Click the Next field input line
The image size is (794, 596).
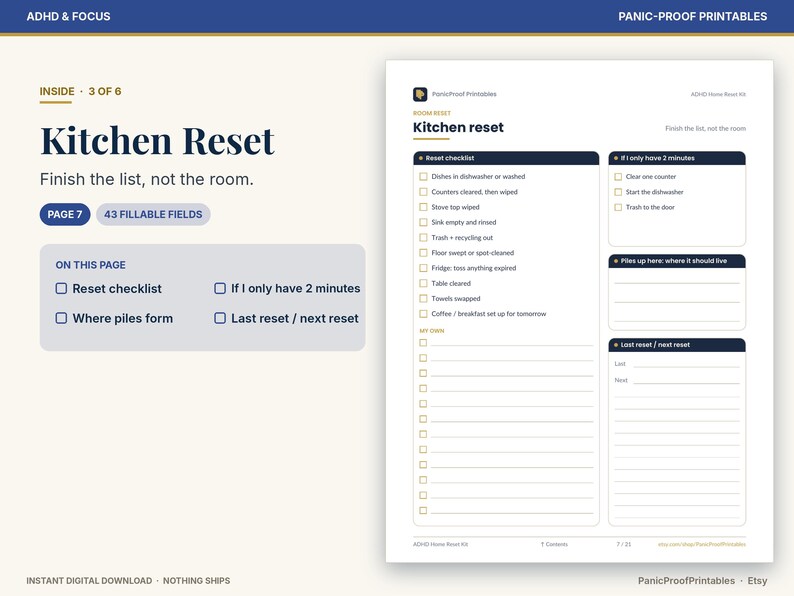[687, 380]
